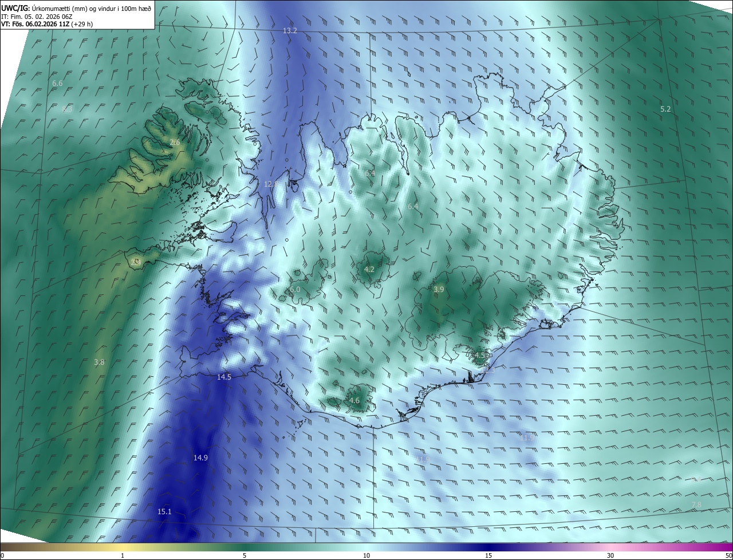Click the 6.0 value label
Image resolution: width=733 pixels, height=560 pixels.
click(295, 290)
